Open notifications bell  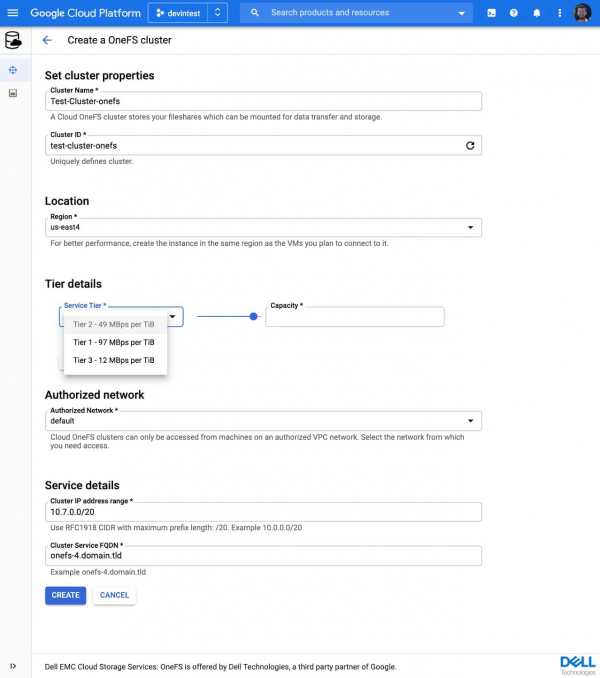pos(536,13)
